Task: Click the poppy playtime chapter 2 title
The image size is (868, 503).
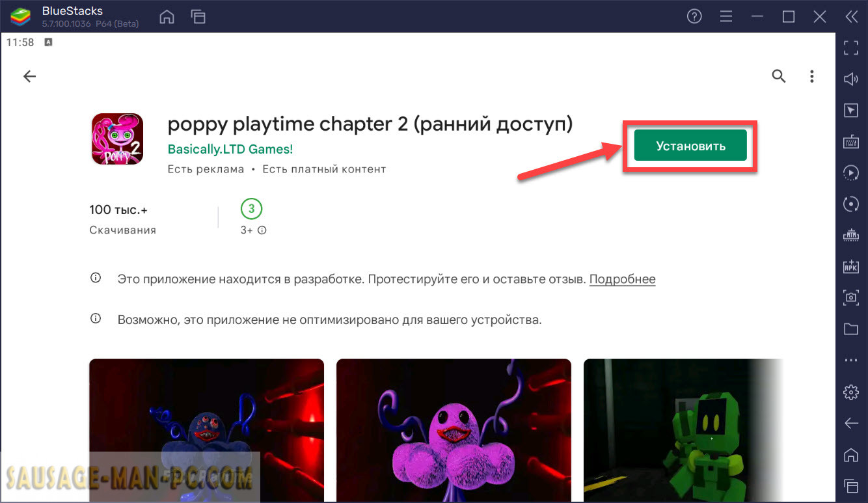Action: point(370,124)
